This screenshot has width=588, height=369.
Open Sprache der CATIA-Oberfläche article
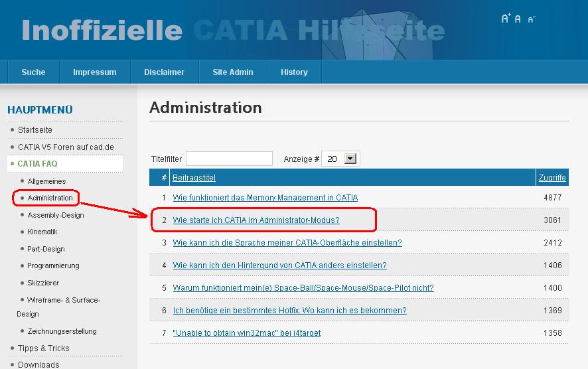[287, 243]
